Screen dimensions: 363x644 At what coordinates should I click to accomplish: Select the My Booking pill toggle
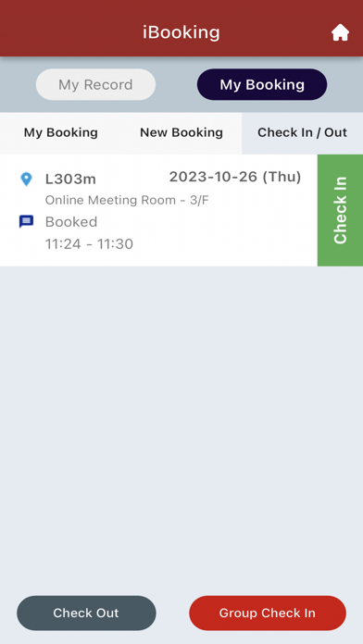262,84
